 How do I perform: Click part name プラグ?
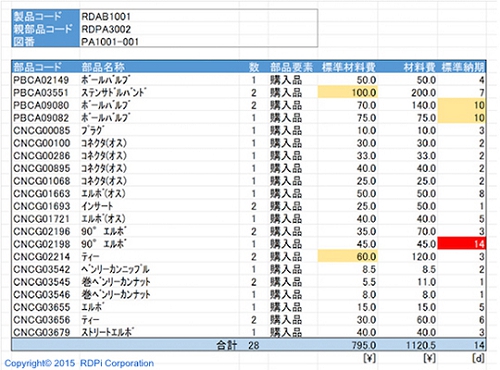[x=93, y=130]
